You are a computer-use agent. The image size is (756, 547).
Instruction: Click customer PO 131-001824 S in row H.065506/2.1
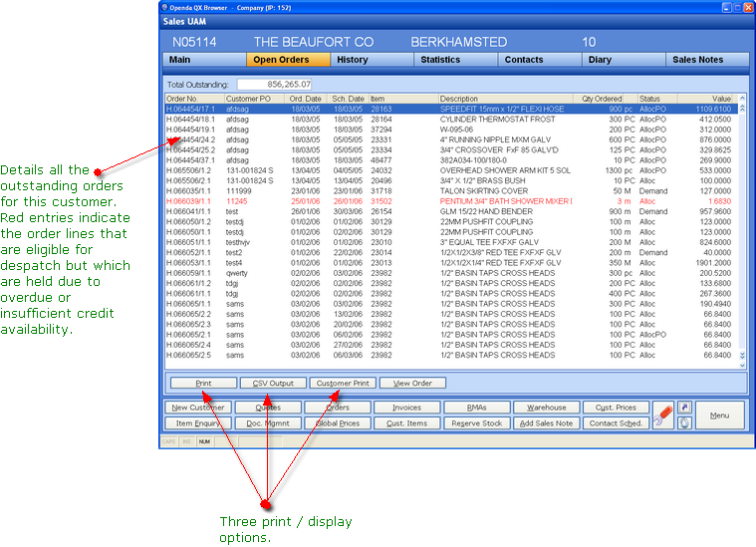click(249, 181)
